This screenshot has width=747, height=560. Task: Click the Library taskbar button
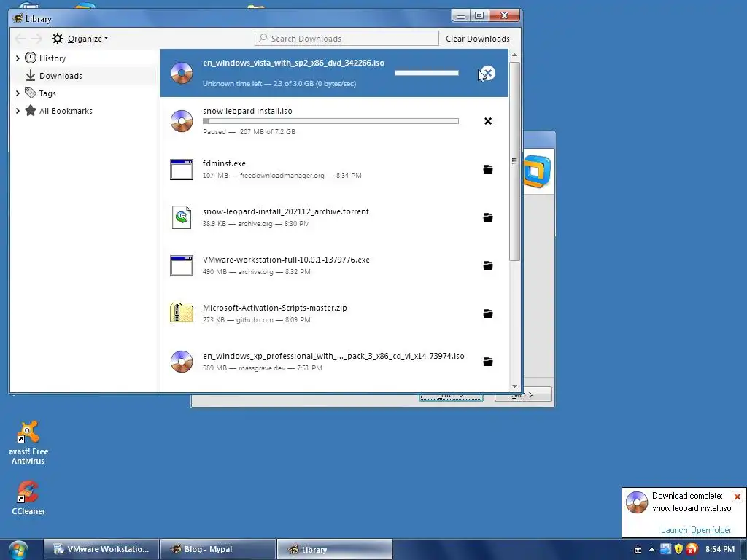coord(334,550)
